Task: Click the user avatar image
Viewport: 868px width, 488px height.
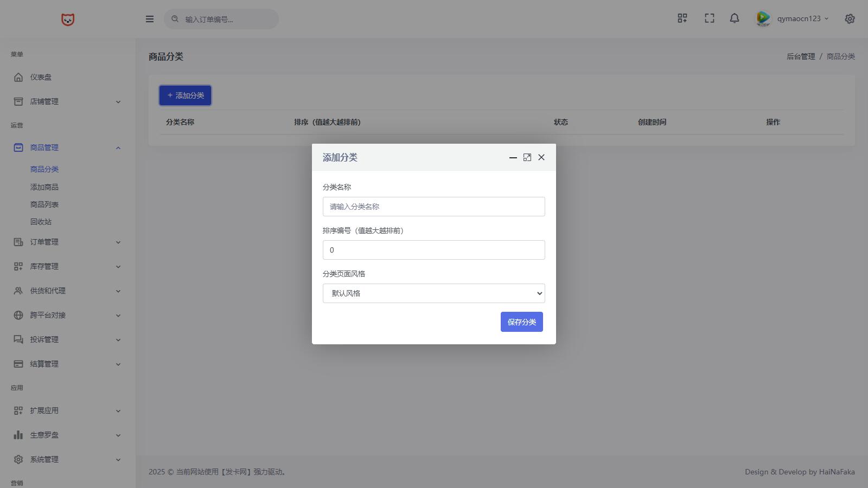Action: tap(763, 18)
